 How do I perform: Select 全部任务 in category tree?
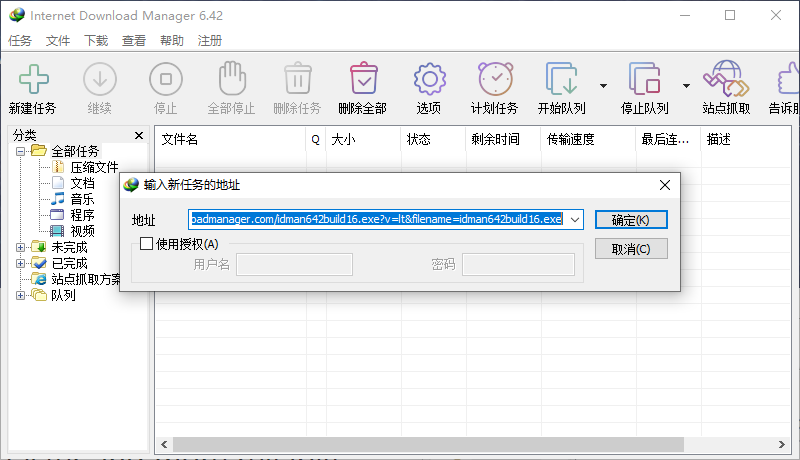coord(75,151)
